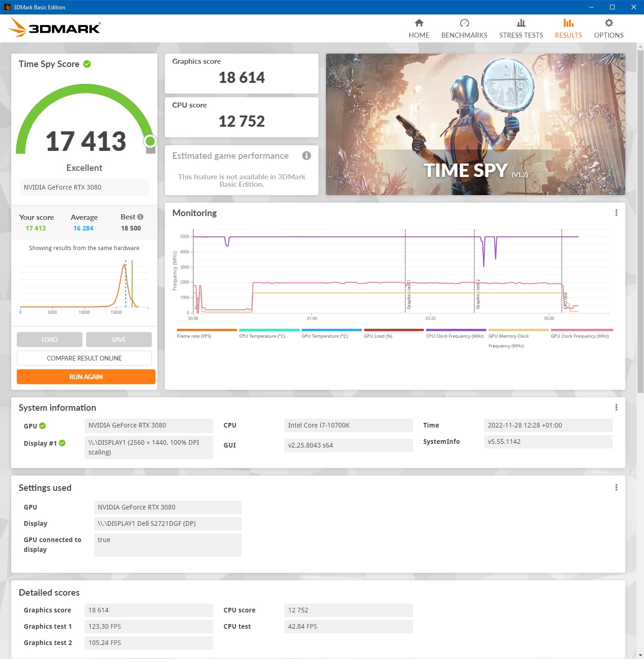Click the 3DMark app icon in title bar
644x659 pixels.
(x=7, y=7)
